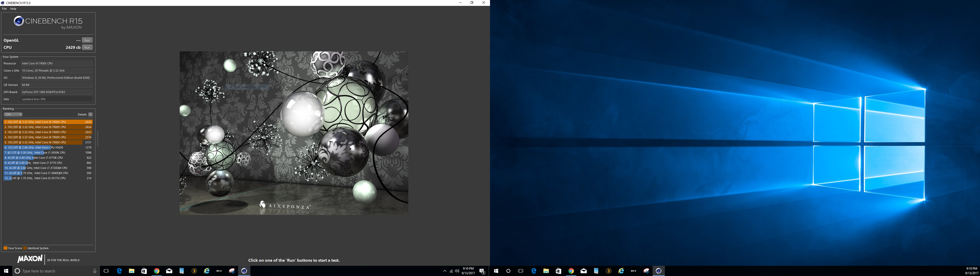Open the Help menu
The width and height of the screenshot is (980, 276).
pyautogui.click(x=13, y=9)
